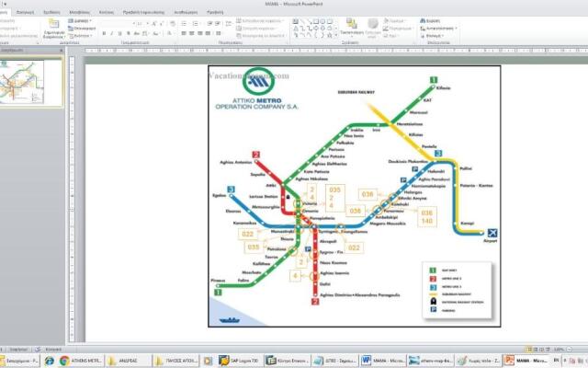Click zoom out button in status bar

pyautogui.click(x=569, y=350)
